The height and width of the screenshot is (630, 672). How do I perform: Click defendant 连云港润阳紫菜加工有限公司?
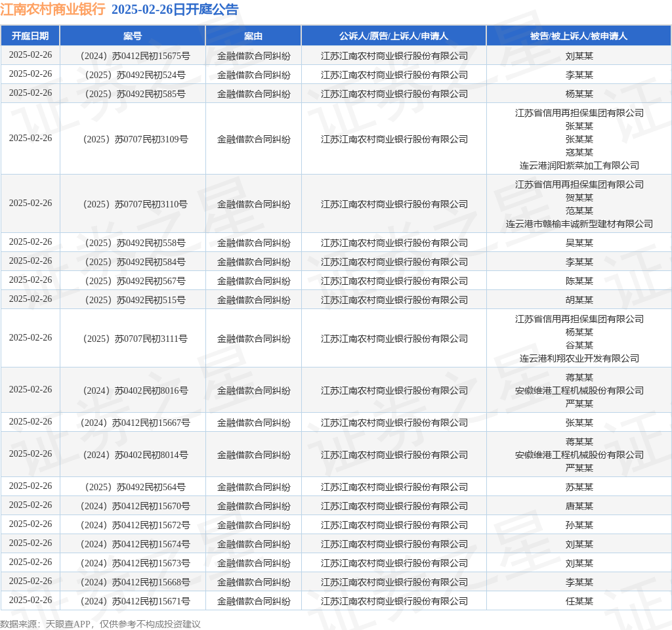(x=579, y=165)
